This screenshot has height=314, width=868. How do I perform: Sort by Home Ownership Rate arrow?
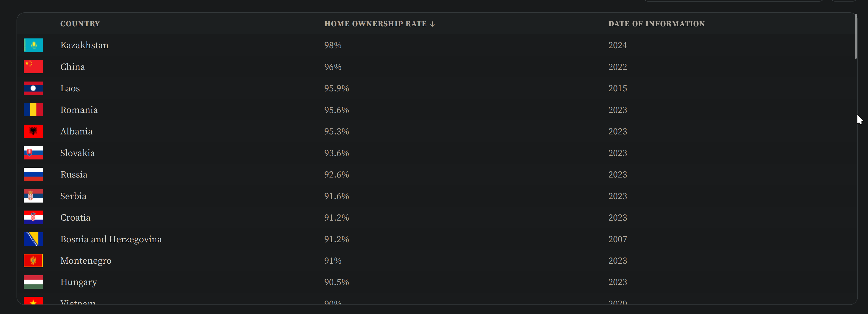432,24
